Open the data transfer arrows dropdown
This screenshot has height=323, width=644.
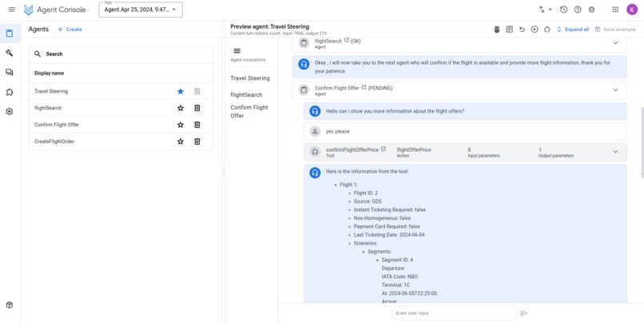coord(545,10)
